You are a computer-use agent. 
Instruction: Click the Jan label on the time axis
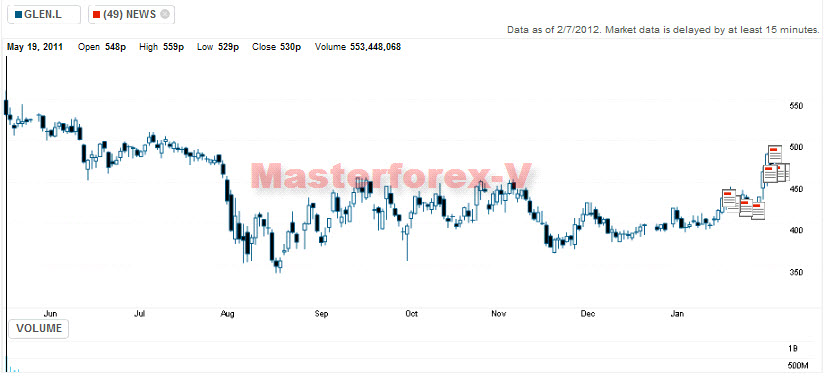[x=677, y=314]
